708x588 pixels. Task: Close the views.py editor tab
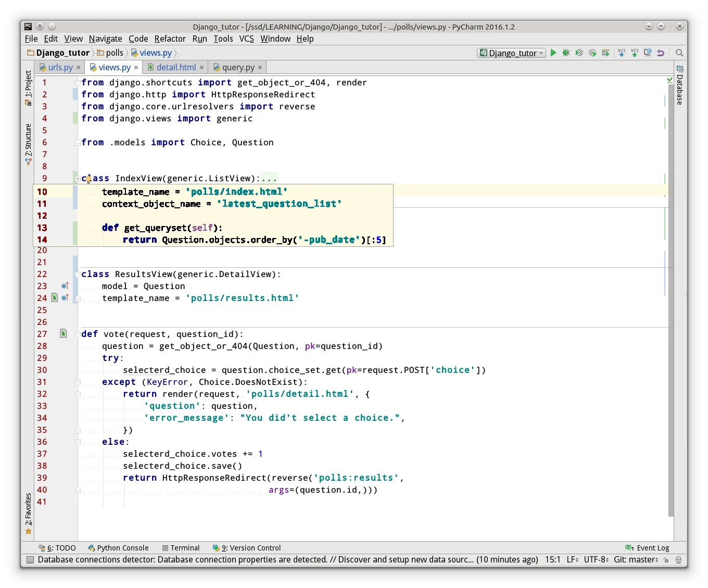(136, 68)
